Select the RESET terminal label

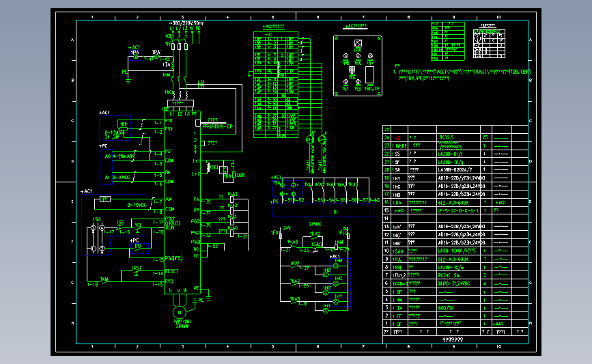click(x=171, y=271)
